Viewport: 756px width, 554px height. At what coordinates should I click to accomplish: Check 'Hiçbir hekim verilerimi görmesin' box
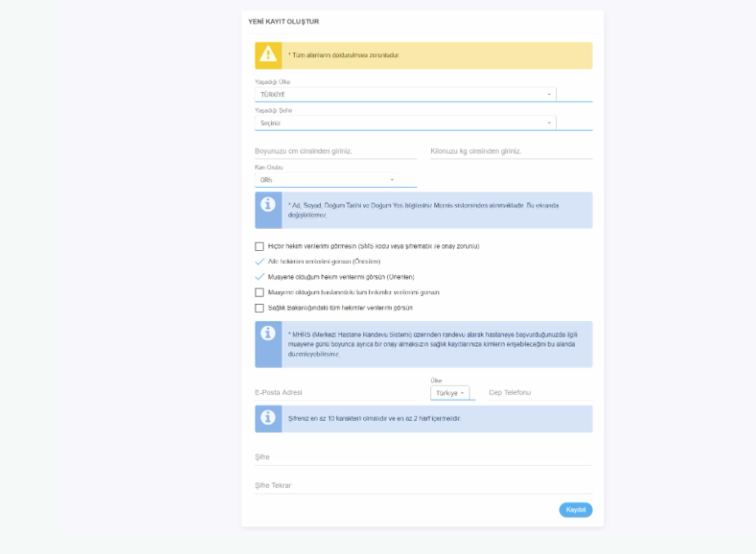pos(260,246)
